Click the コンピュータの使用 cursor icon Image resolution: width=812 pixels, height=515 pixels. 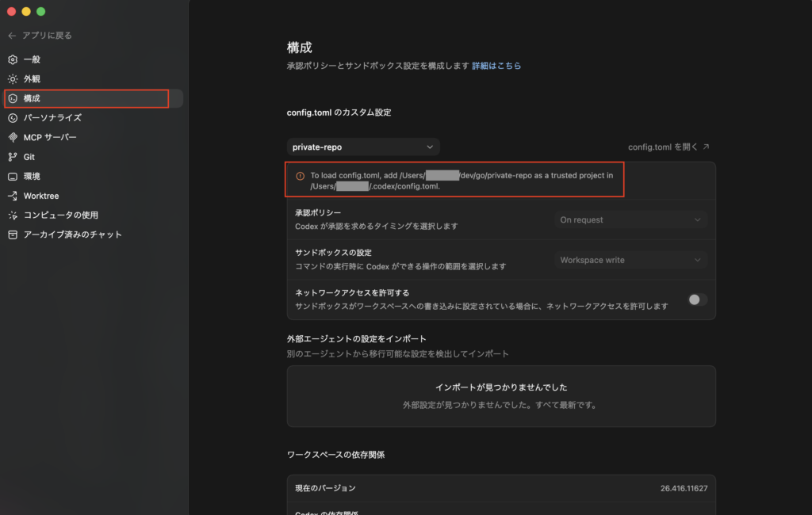pos(13,215)
